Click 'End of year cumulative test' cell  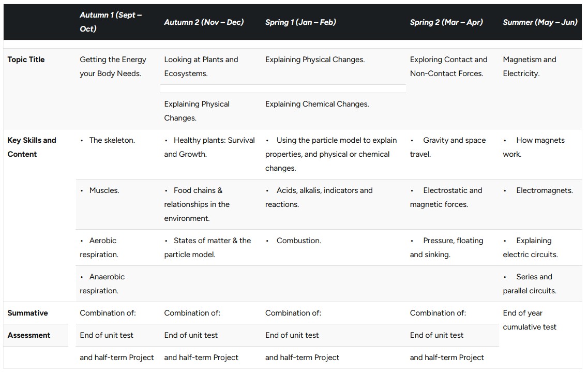530,320
